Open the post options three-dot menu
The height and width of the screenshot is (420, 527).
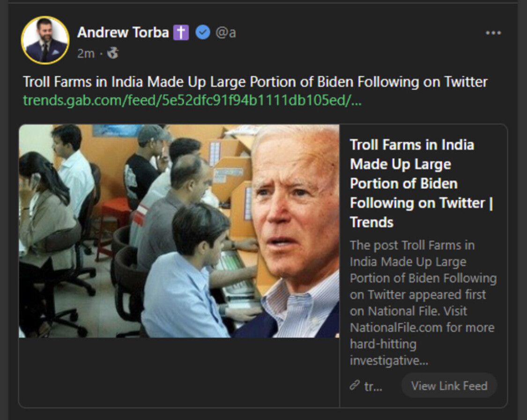click(x=493, y=33)
